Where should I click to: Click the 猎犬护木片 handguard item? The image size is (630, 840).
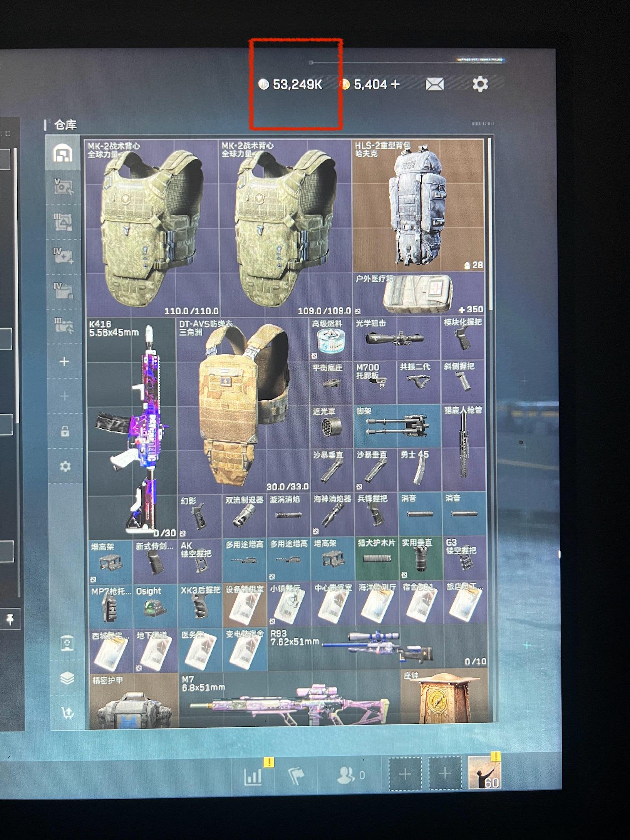coord(377,558)
